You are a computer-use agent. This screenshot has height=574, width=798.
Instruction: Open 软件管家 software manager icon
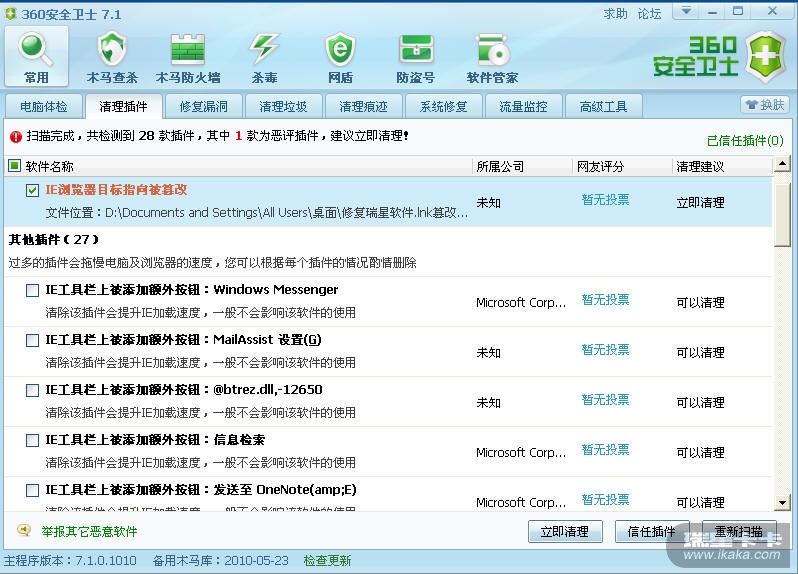[492, 56]
